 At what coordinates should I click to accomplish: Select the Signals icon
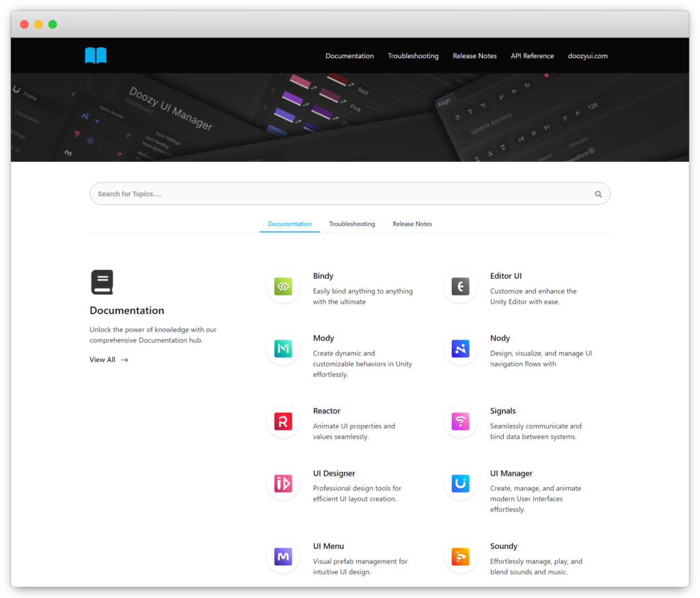(460, 422)
